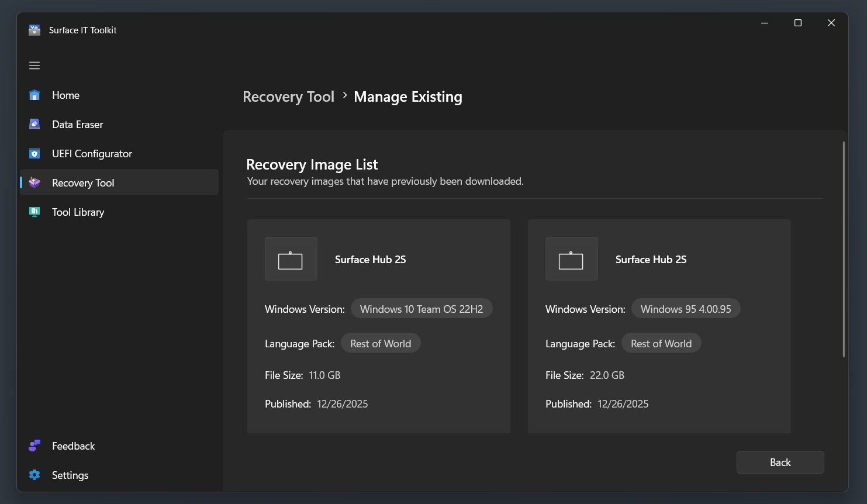The width and height of the screenshot is (867, 504).
Task: Click the vertical scrollbar in image list
Action: [x=843, y=248]
